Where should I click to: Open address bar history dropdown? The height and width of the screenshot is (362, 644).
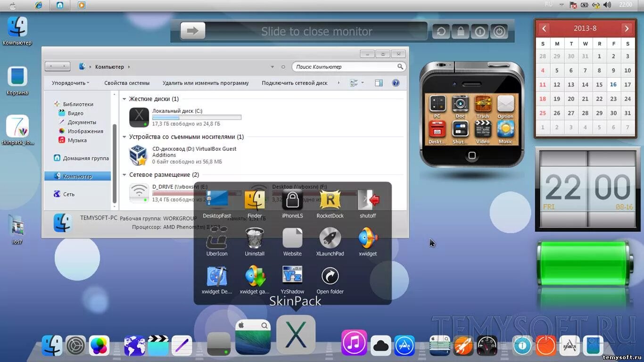272,67
